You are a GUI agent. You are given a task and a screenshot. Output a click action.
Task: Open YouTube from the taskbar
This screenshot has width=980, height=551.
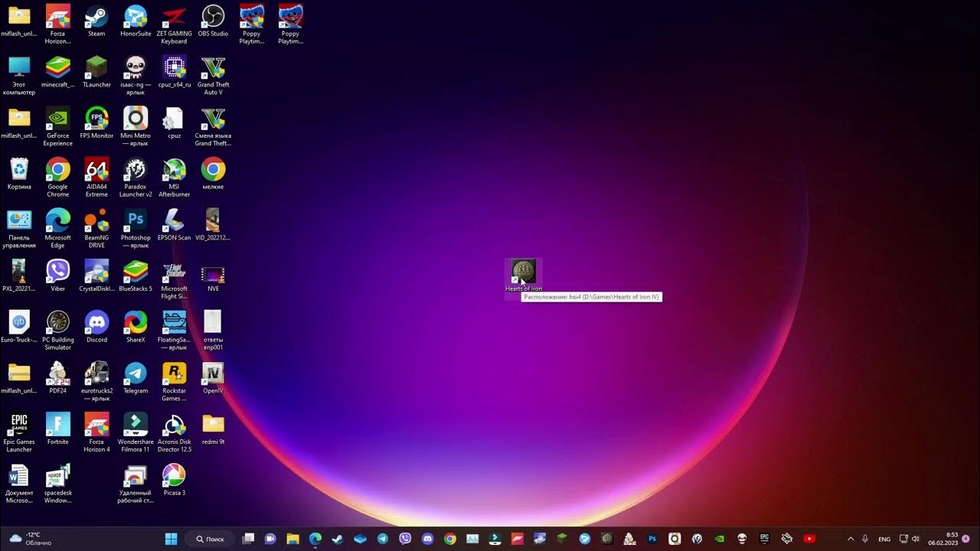click(809, 539)
